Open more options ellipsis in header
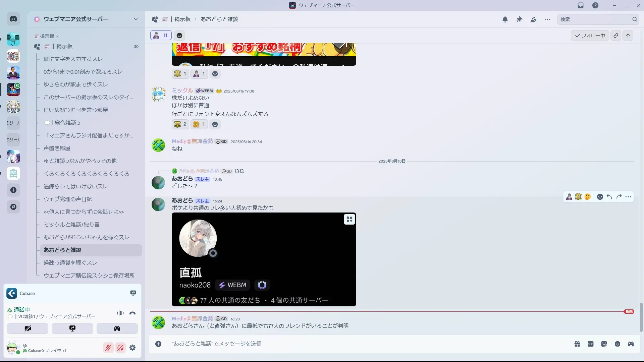The height and width of the screenshot is (362, 644). click(x=547, y=19)
